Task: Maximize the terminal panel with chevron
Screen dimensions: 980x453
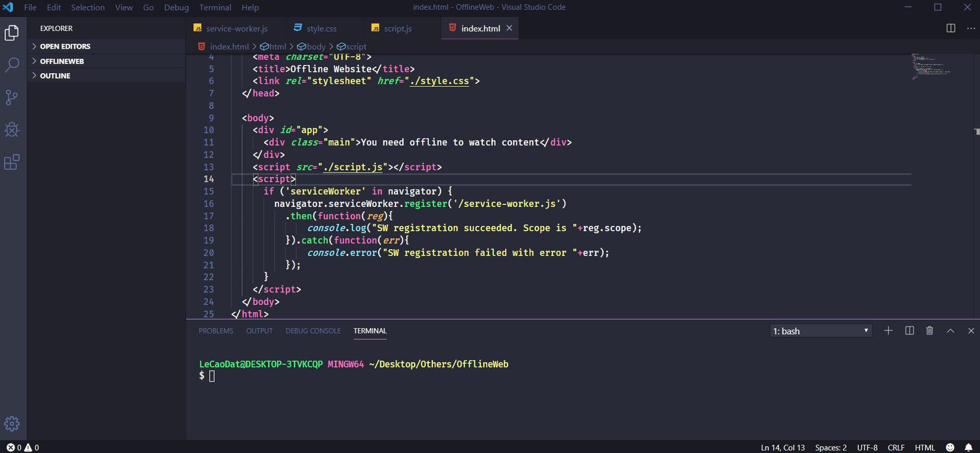Action: point(950,331)
